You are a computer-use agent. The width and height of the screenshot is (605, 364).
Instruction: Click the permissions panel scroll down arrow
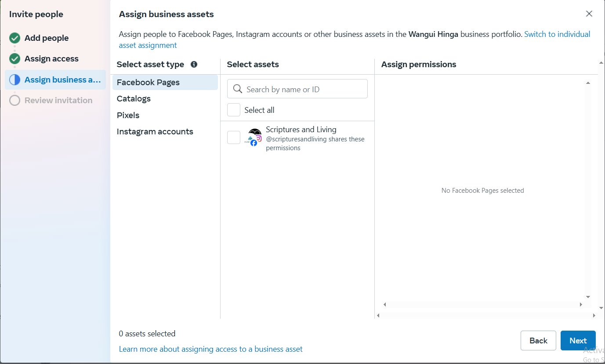tap(588, 297)
